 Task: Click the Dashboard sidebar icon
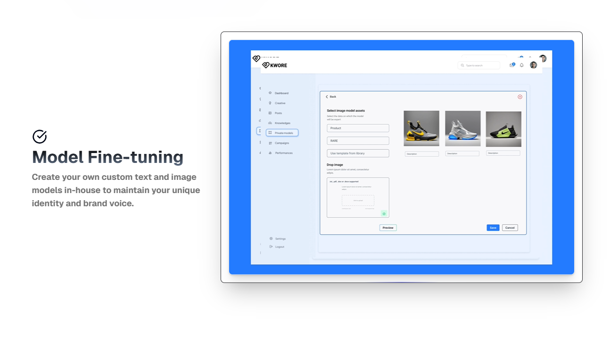[270, 93]
